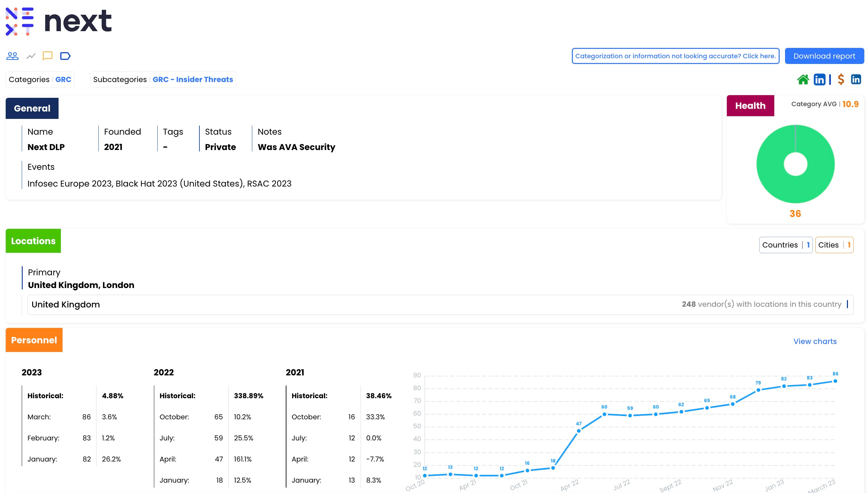
Task: Click the Next DLP logo
Action: pos(59,21)
